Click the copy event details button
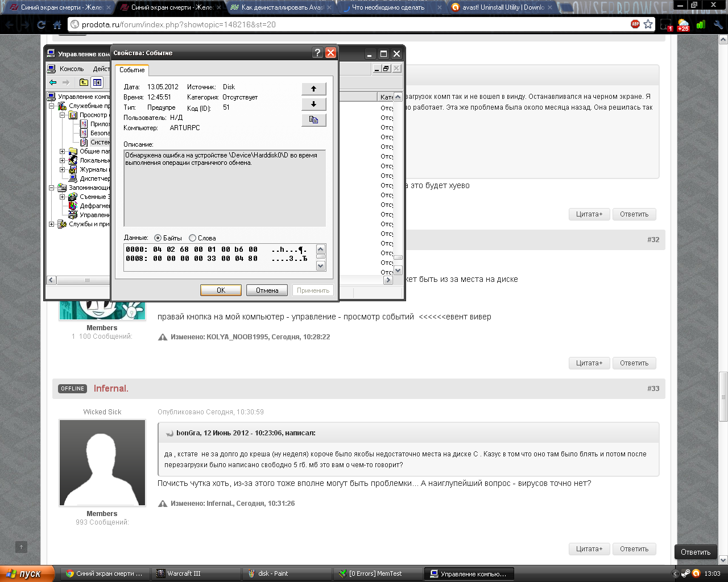Viewport: 728px width, 582px height. tap(313, 120)
